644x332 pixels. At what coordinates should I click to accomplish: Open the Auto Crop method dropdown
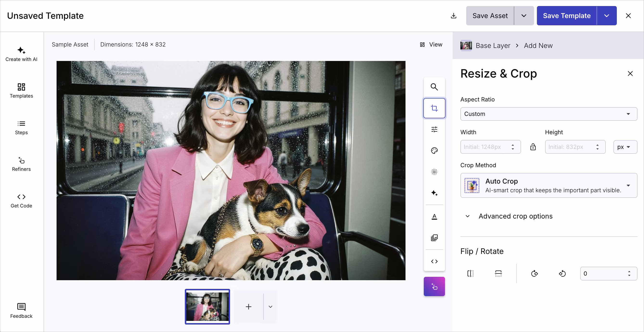[548, 185]
